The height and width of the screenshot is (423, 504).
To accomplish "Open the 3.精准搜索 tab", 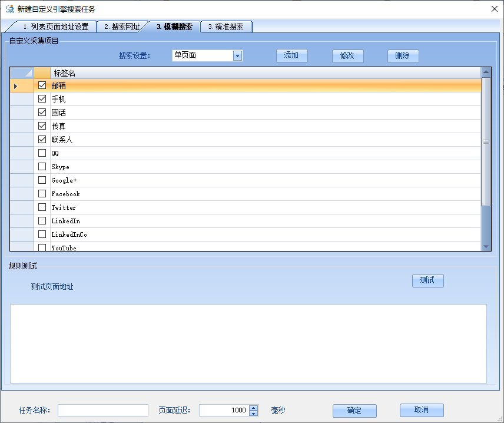I will tap(226, 27).
